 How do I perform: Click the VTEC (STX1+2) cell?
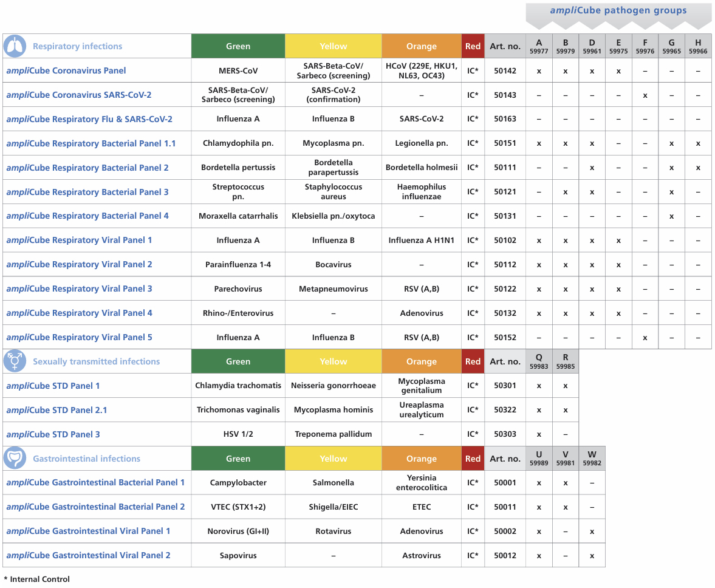(238, 507)
